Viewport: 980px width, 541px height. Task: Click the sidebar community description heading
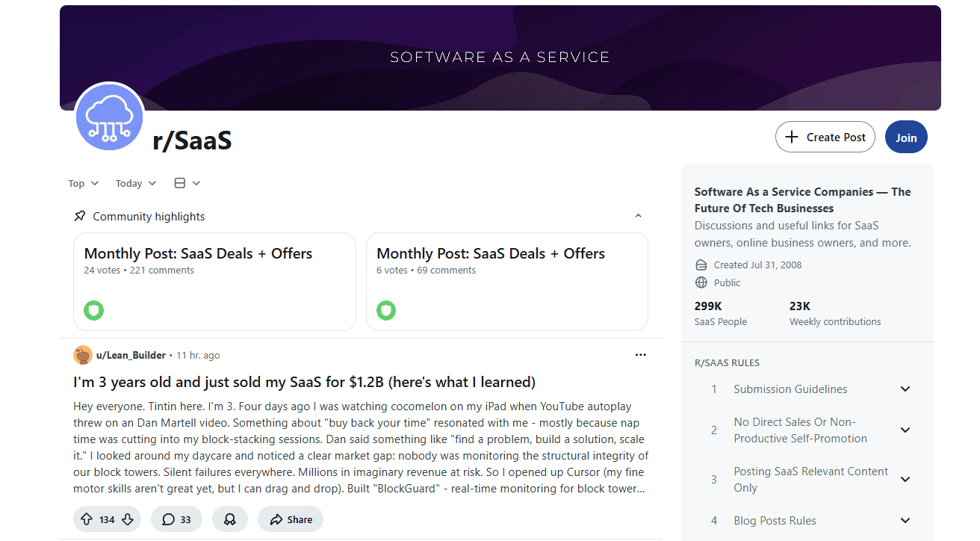point(803,200)
